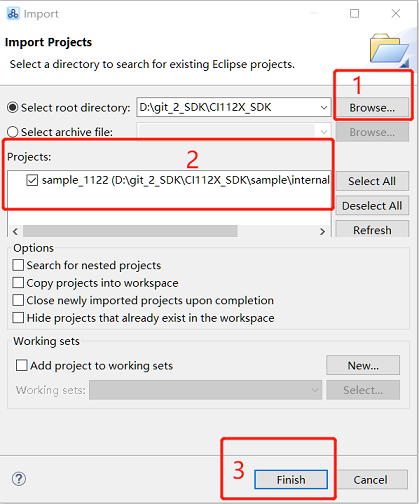Maximize the Import dialog window
Viewport: 419px width, 504px height.
pyautogui.click(x=354, y=13)
